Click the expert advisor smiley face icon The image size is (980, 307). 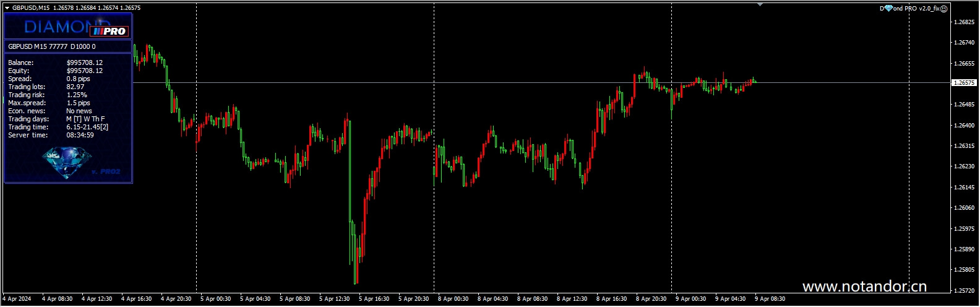tap(944, 9)
